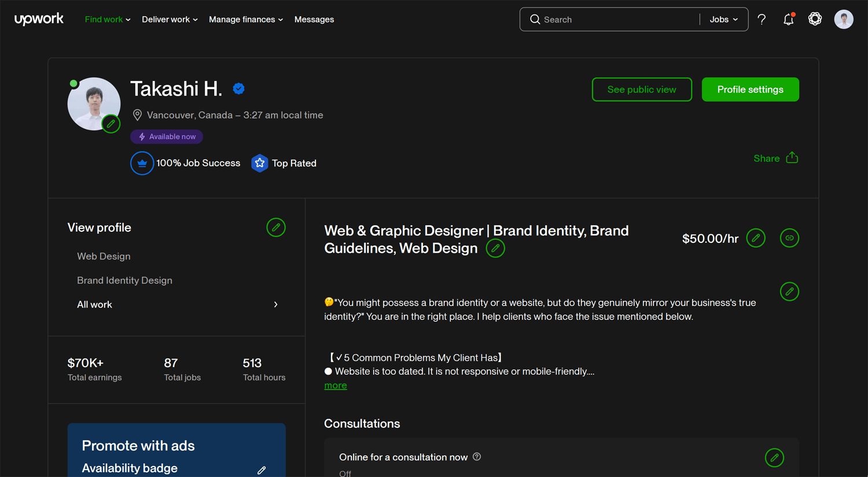Image resolution: width=868 pixels, height=477 pixels.
Task: Click the See public view button
Action: [642, 89]
